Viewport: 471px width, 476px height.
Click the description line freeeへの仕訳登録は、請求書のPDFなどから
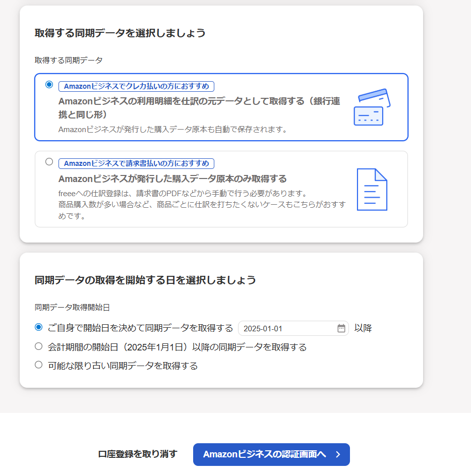click(x=184, y=194)
